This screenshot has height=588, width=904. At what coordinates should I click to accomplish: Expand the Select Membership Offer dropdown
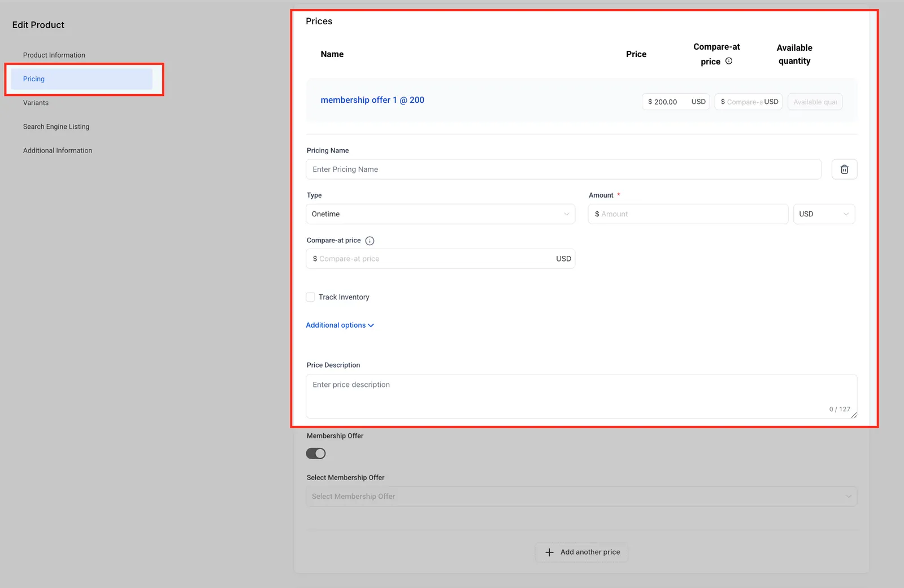point(581,496)
